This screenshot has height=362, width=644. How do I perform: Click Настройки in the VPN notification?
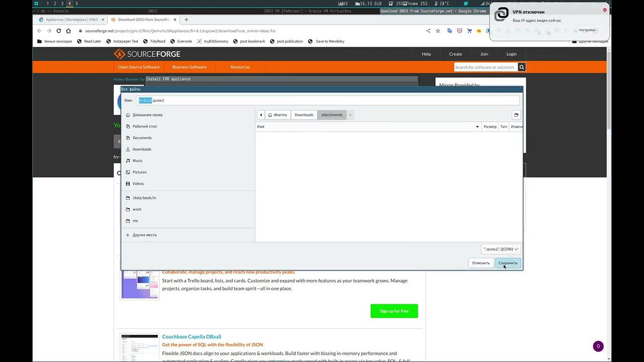[x=587, y=30]
